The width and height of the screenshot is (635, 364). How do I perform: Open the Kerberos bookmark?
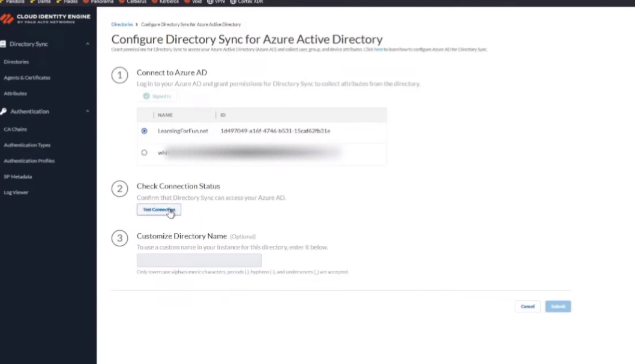(165, 2)
